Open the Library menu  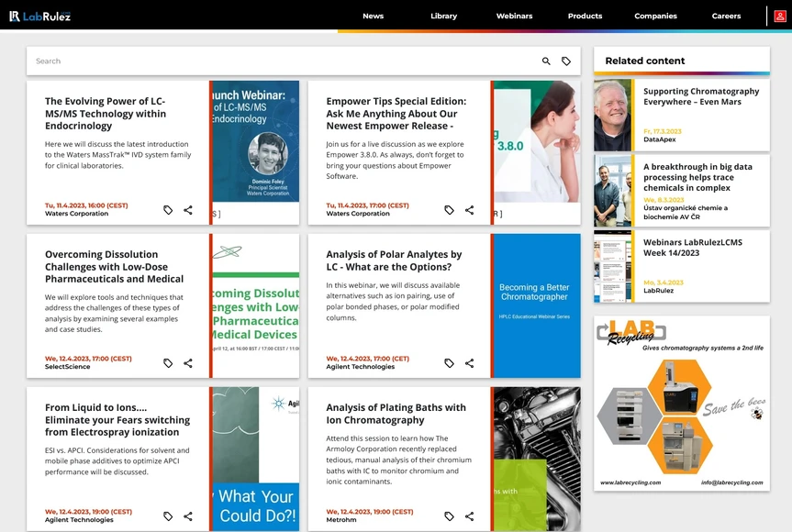[x=443, y=17]
